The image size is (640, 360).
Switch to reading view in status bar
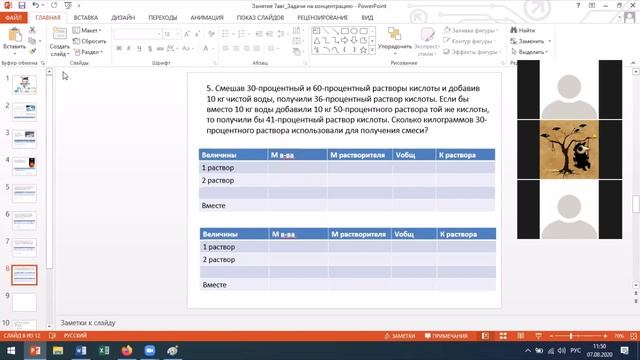[x=521, y=336]
